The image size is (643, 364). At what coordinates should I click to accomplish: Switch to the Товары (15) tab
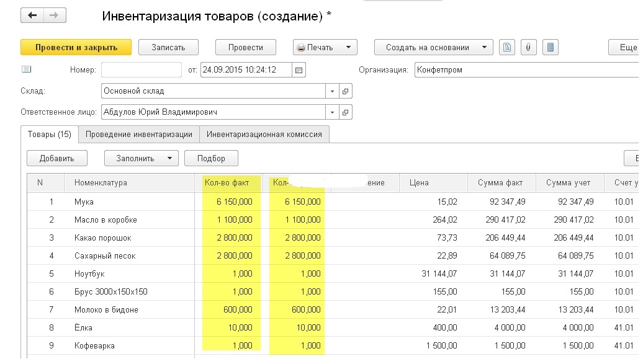(50, 135)
